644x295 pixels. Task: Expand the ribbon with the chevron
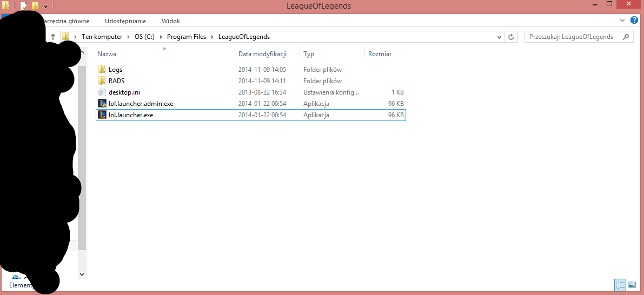coord(622,20)
